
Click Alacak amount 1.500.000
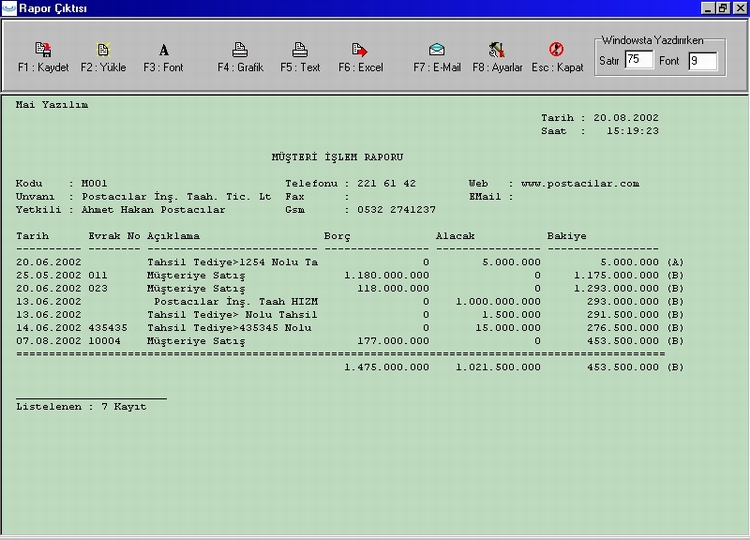click(x=511, y=315)
